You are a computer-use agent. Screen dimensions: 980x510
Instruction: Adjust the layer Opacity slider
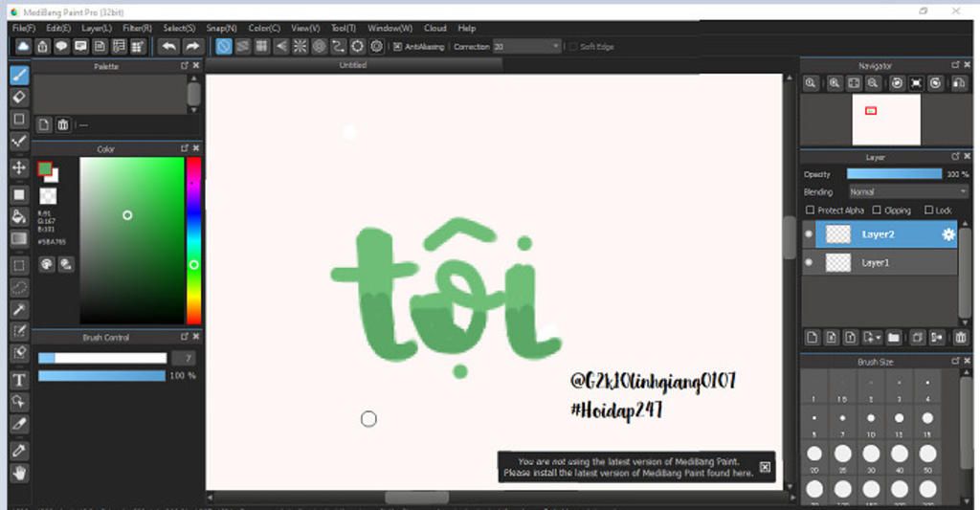coord(894,174)
